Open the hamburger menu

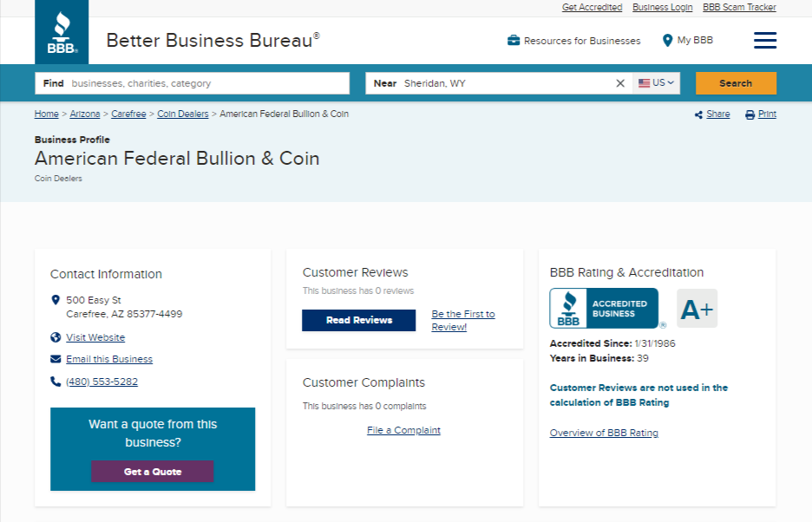(765, 41)
